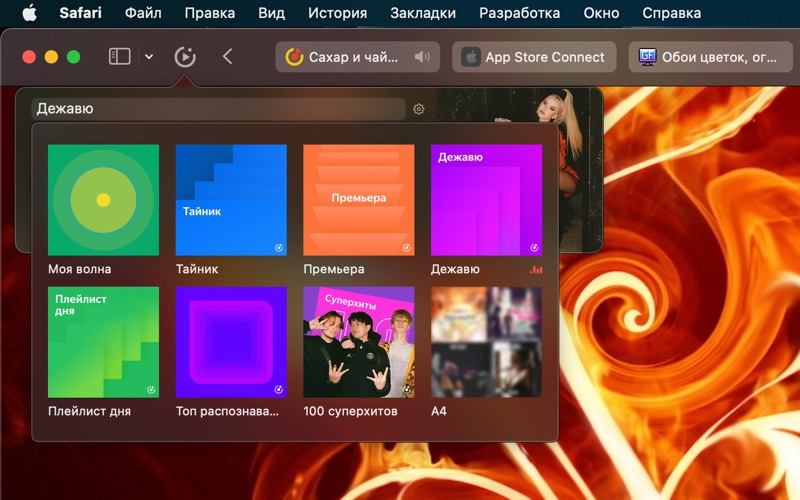Click the badge icon on the Дежавю cover
This screenshot has width=800, height=500.
pos(534,248)
